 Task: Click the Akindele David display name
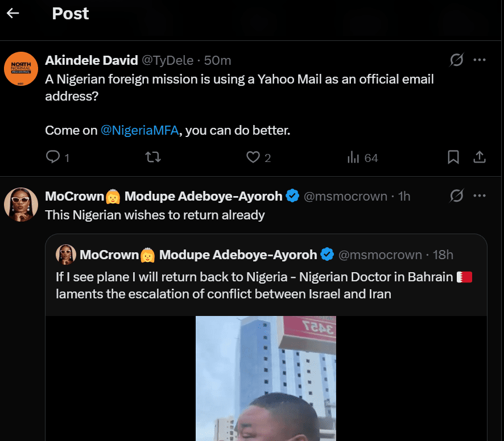[x=91, y=60]
